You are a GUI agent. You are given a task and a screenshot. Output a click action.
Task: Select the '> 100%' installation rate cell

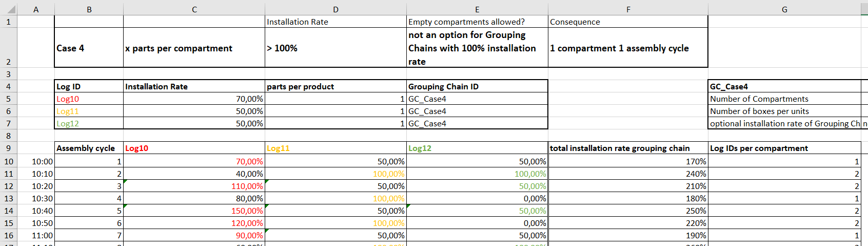[336, 48]
